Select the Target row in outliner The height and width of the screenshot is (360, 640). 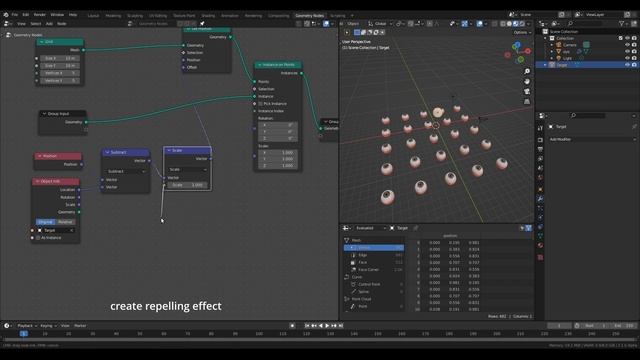click(587, 65)
